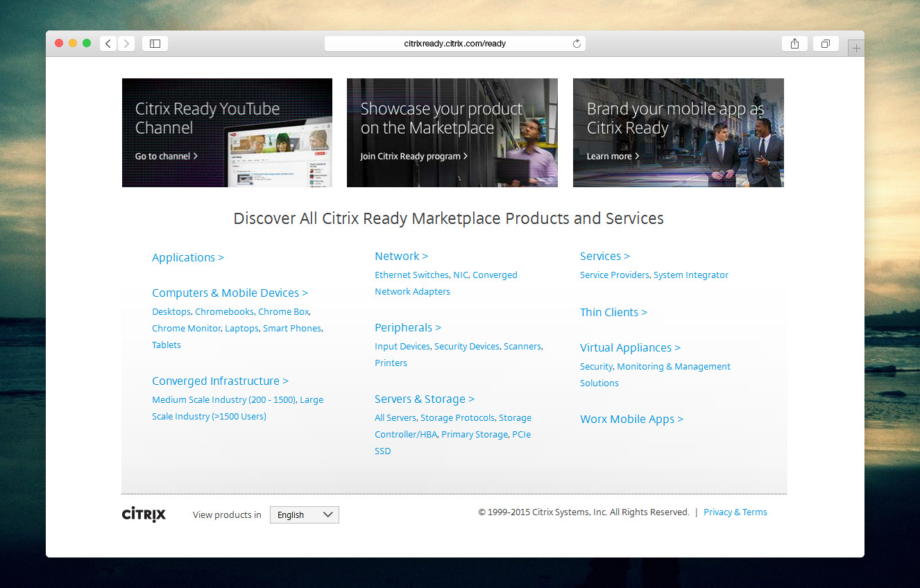Select the Chrome Box subcategory

pos(284,311)
